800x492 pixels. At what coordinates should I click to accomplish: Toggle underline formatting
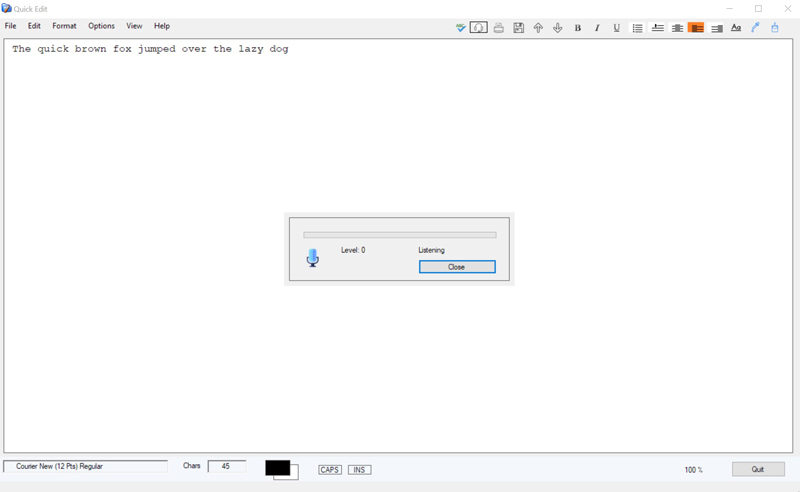tap(616, 28)
